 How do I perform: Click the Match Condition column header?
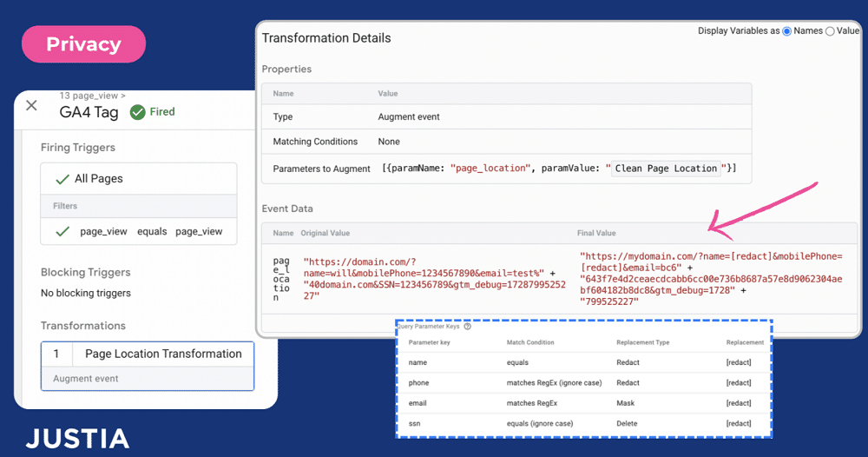[x=530, y=342]
